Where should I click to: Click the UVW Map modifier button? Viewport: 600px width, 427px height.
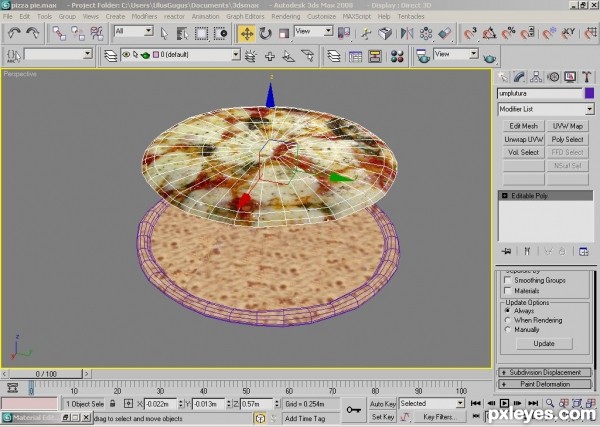click(x=567, y=126)
